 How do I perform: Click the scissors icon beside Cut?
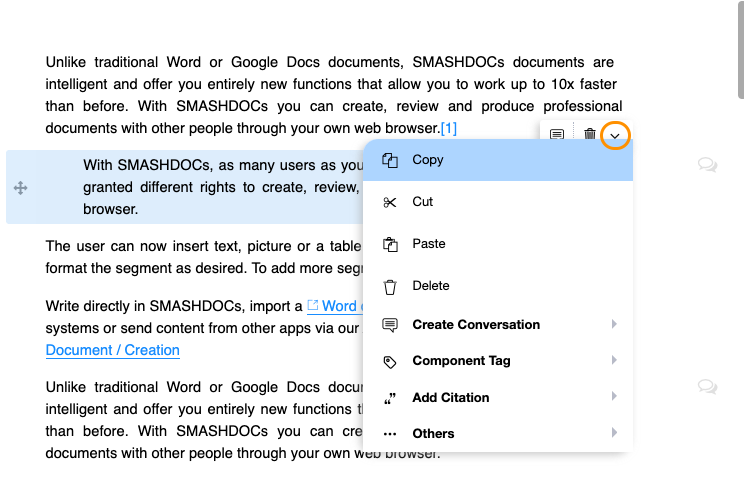coord(390,203)
